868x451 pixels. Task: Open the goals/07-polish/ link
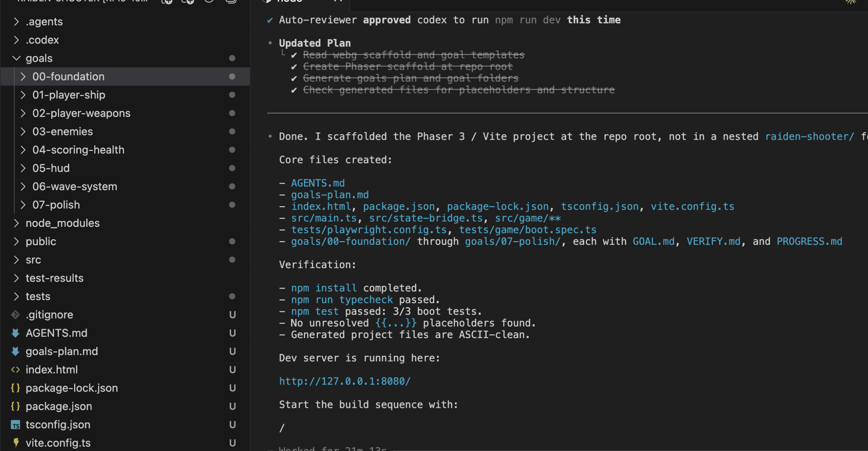(513, 241)
